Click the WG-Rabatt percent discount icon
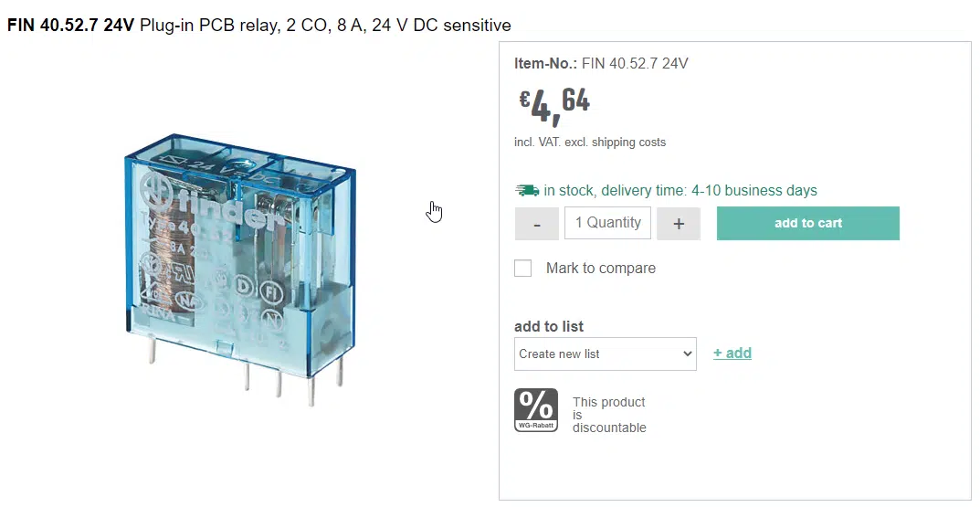 pyautogui.click(x=536, y=410)
